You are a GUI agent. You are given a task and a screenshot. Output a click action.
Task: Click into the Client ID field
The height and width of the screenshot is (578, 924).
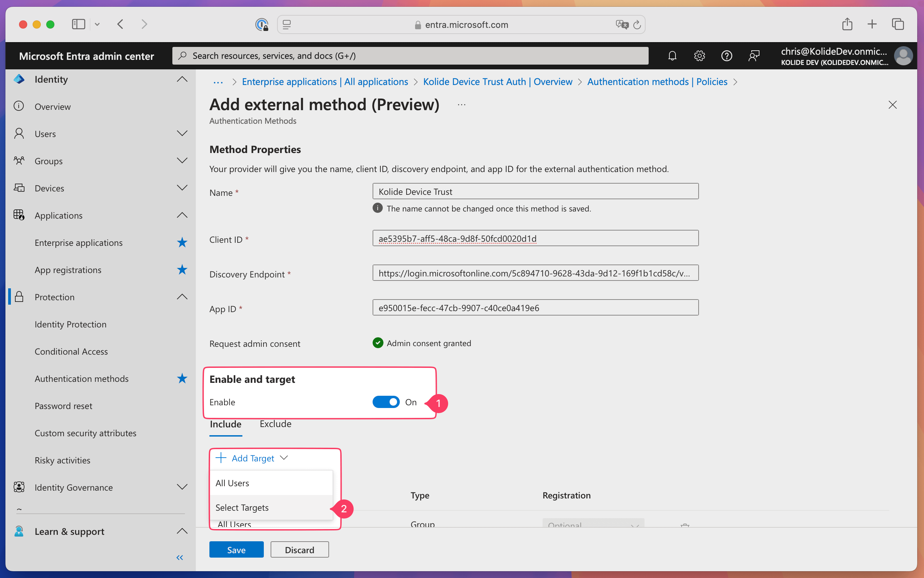[535, 239]
